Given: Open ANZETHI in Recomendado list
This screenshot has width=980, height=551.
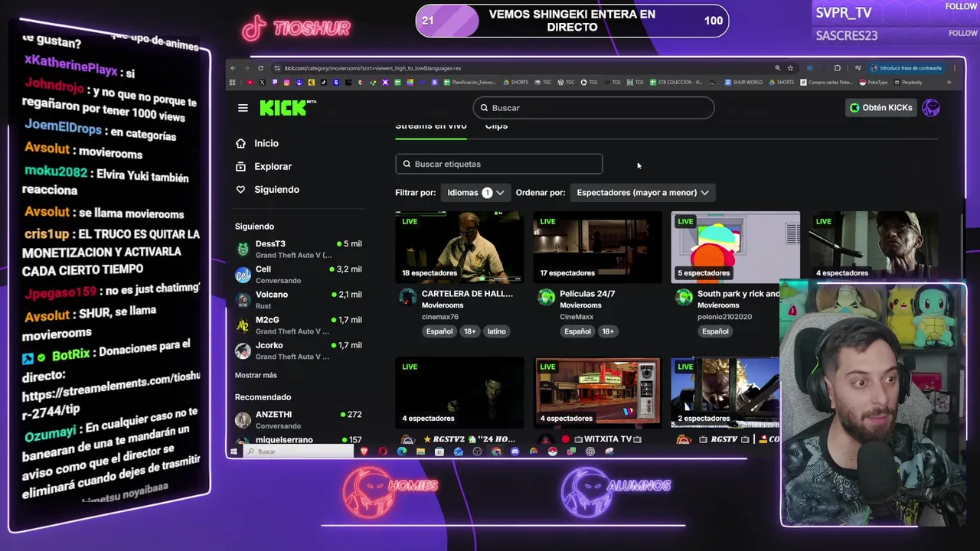Looking at the screenshot, I should click(299, 419).
